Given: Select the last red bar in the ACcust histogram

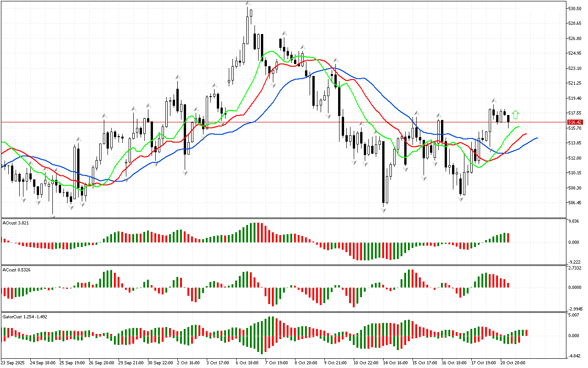Looking at the screenshot, I should [509, 285].
